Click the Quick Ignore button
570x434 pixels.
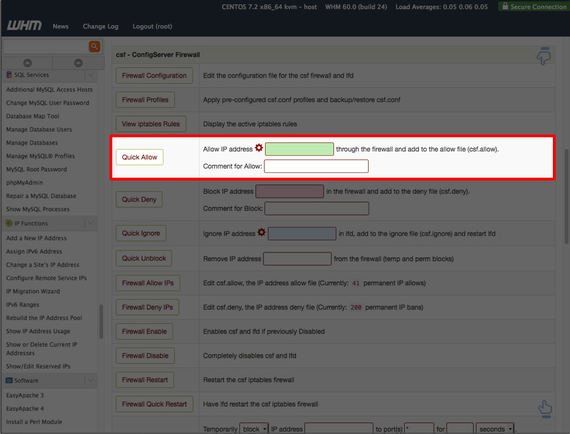[141, 233]
